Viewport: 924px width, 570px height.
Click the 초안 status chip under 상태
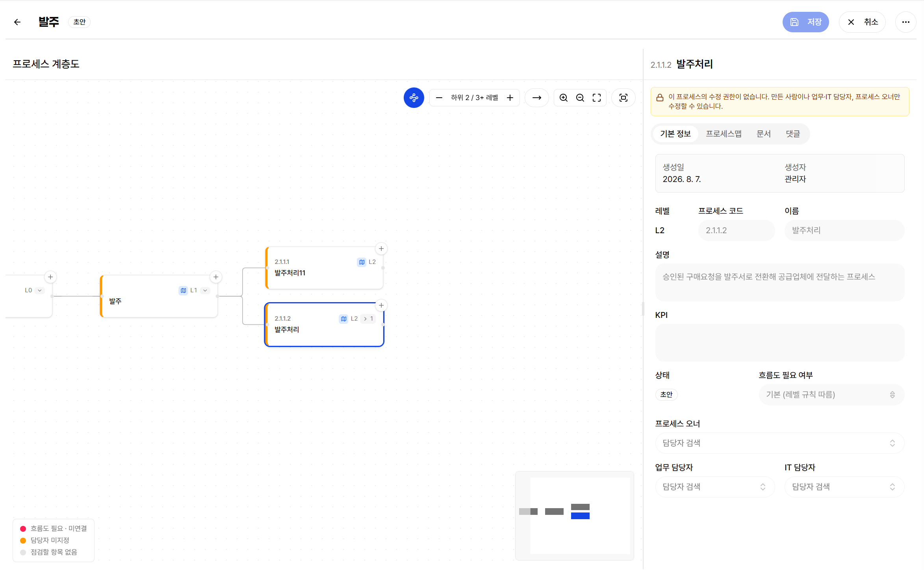coord(666,395)
